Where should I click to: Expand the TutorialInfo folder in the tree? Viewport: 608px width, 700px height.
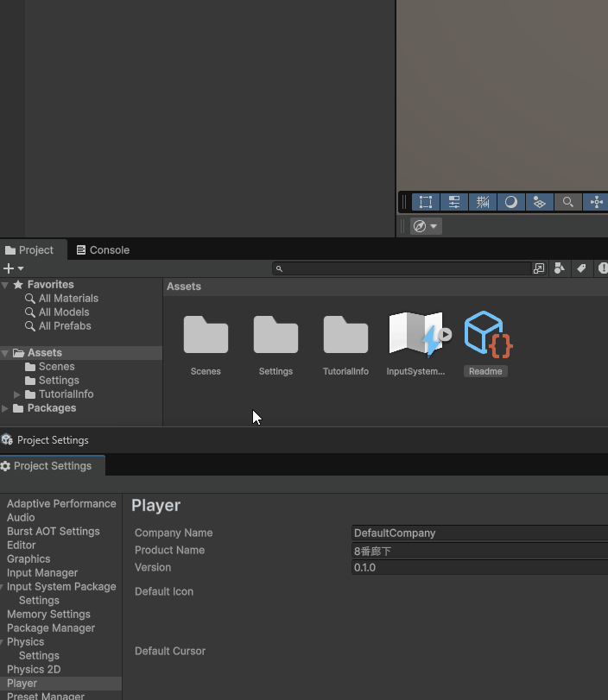16,394
